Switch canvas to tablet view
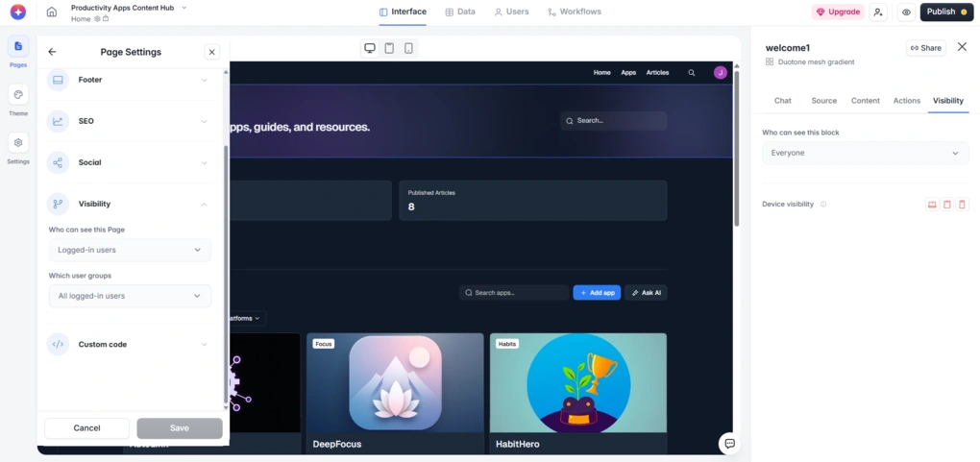The width and height of the screenshot is (980, 462). 389,48
